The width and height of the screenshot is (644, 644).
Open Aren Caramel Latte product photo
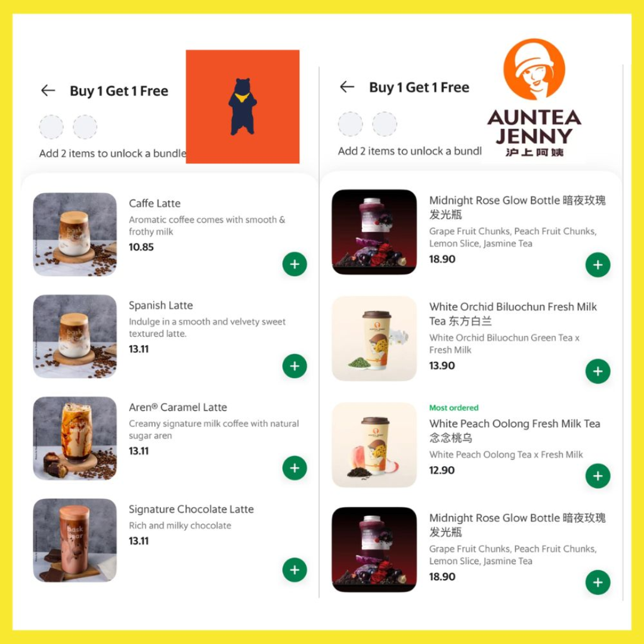click(x=75, y=438)
